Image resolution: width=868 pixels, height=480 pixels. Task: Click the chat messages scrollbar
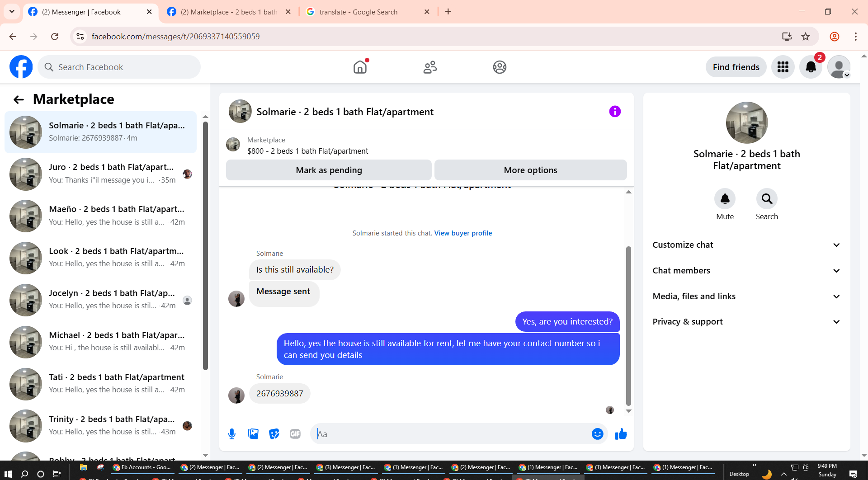click(628, 325)
